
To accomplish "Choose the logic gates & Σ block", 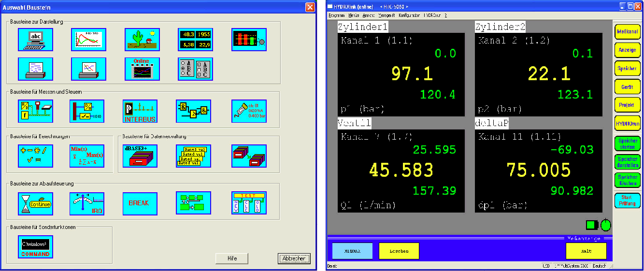I will pyautogui.click(x=194, y=111).
